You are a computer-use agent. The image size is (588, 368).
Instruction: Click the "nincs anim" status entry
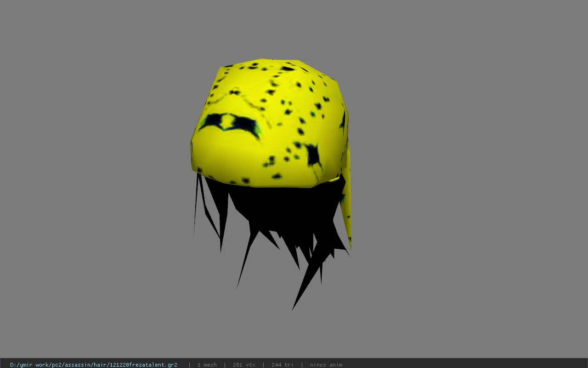[x=326, y=365]
